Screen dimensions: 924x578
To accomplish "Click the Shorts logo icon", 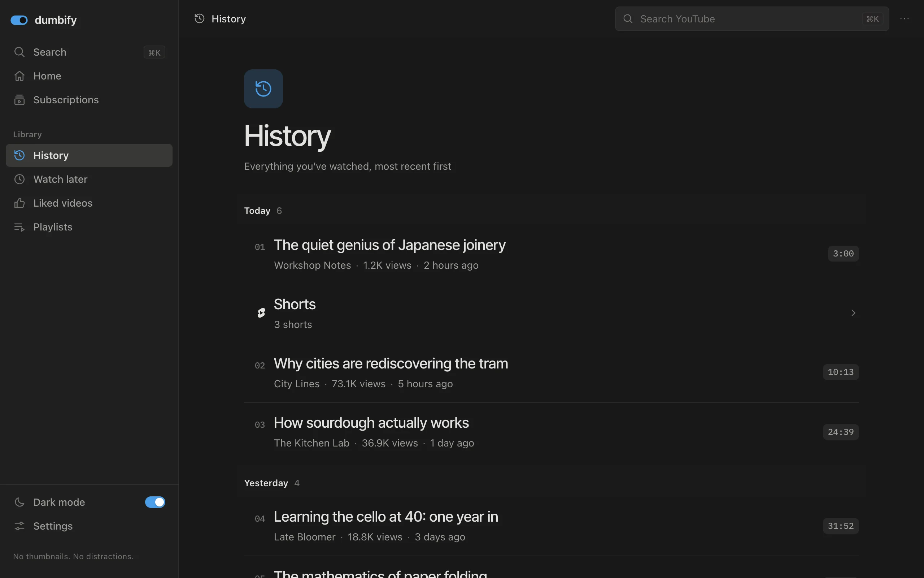I will 261,313.
